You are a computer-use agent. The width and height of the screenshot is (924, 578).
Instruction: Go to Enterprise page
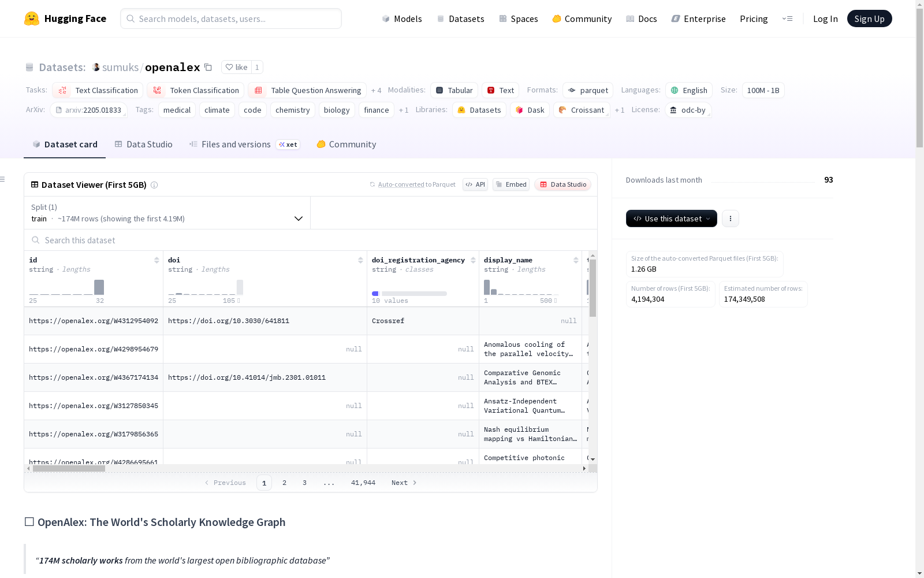[698, 18]
